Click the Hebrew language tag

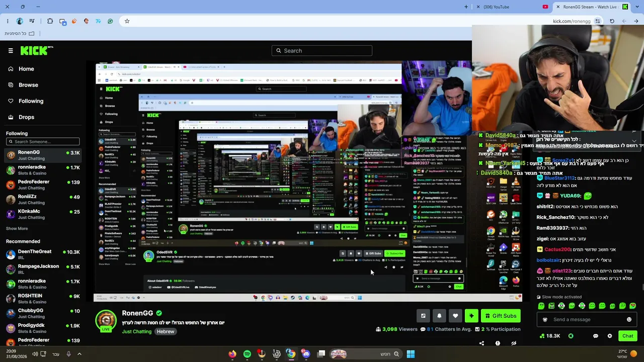165,332
